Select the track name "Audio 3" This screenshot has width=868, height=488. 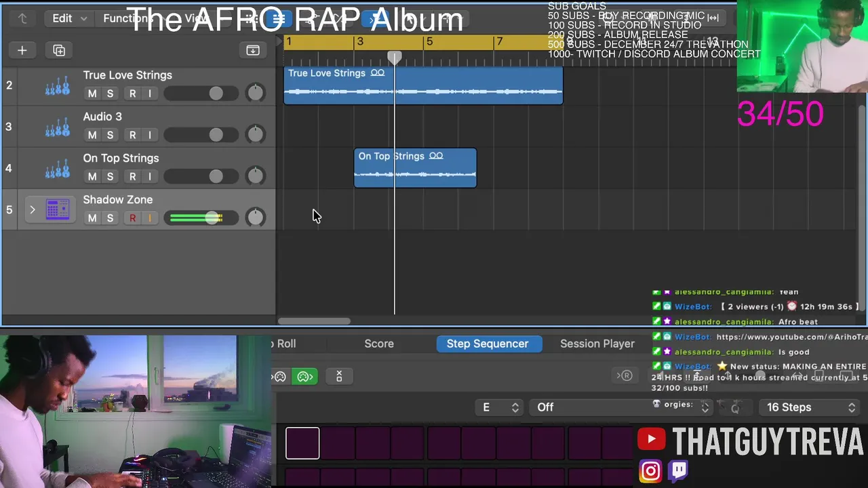102,117
